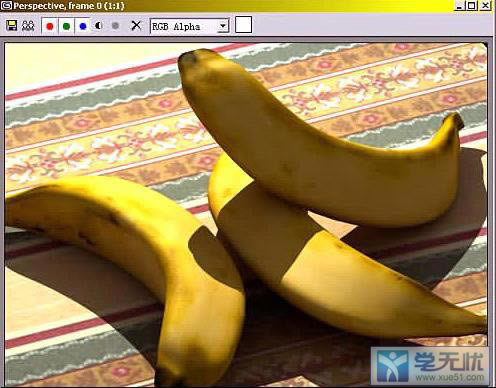Toggle the green channel display
496x388 pixels.
tap(66, 26)
